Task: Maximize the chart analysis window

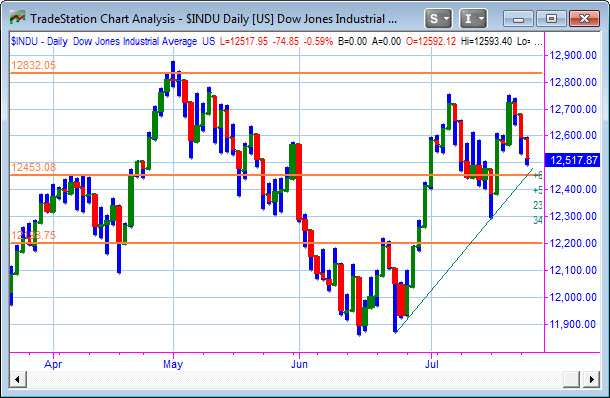Action: 551,18
